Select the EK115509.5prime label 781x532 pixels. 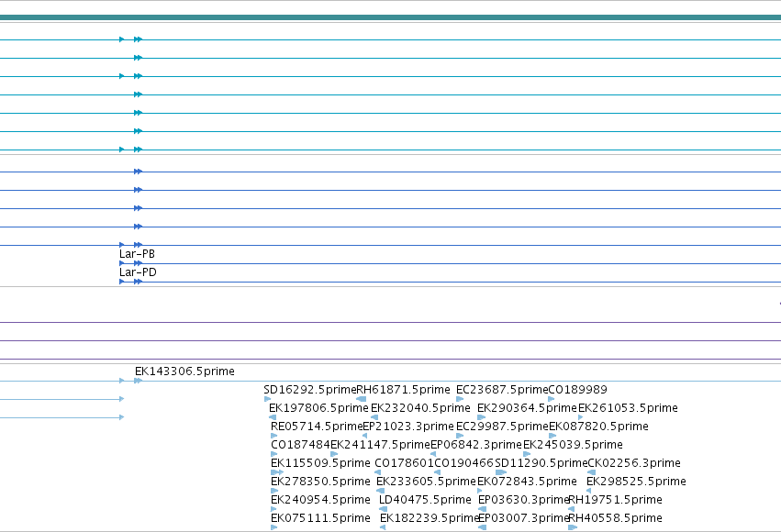pos(320,463)
